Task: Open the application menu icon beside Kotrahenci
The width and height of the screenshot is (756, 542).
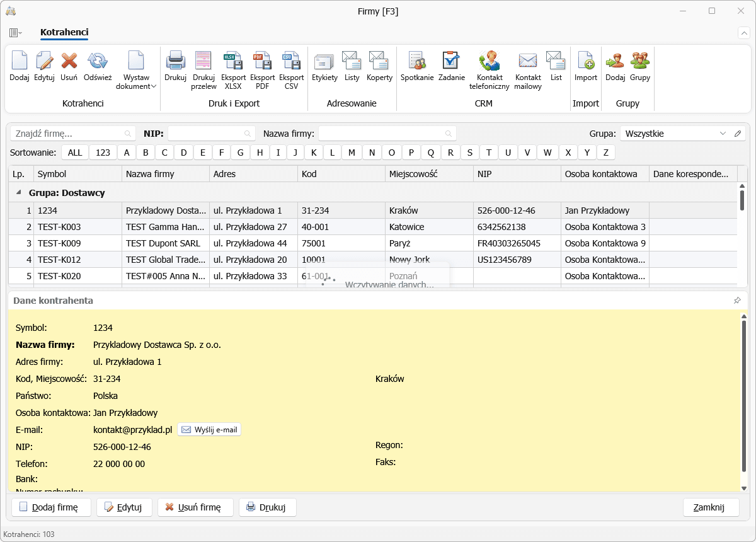Action: 16,33
